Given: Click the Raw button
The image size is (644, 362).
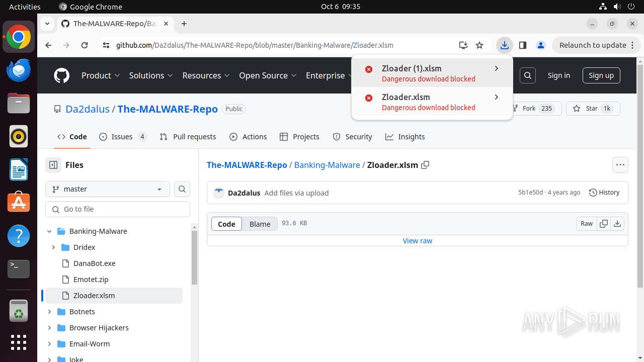Looking at the screenshot, I should click(587, 224).
